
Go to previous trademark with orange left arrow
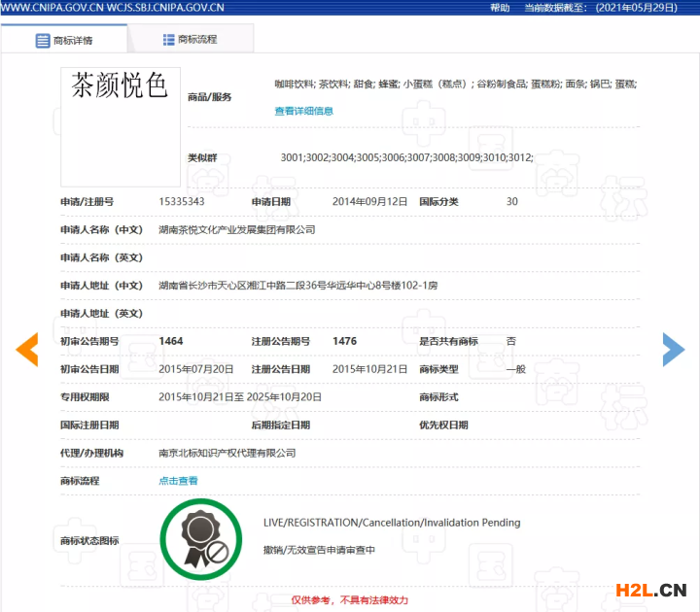point(26,350)
